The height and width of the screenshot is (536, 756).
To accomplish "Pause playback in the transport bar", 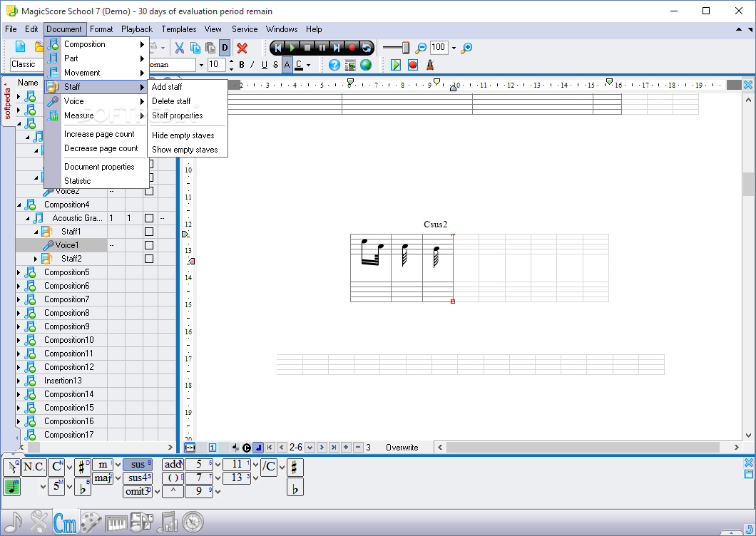I will click(322, 48).
